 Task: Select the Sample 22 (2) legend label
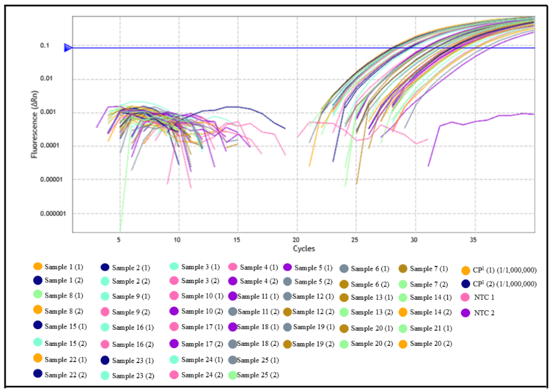pyautogui.click(x=66, y=375)
